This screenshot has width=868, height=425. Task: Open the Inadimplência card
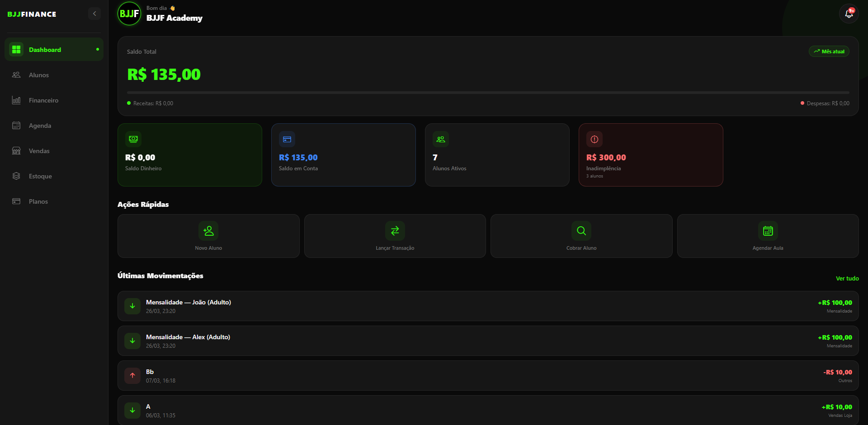click(651, 155)
